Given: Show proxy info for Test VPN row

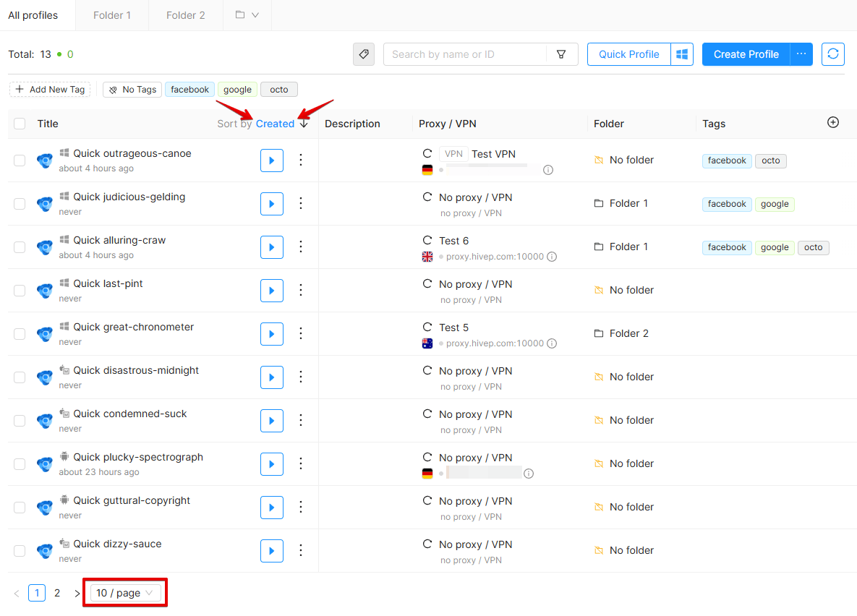Looking at the screenshot, I should tap(548, 170).
